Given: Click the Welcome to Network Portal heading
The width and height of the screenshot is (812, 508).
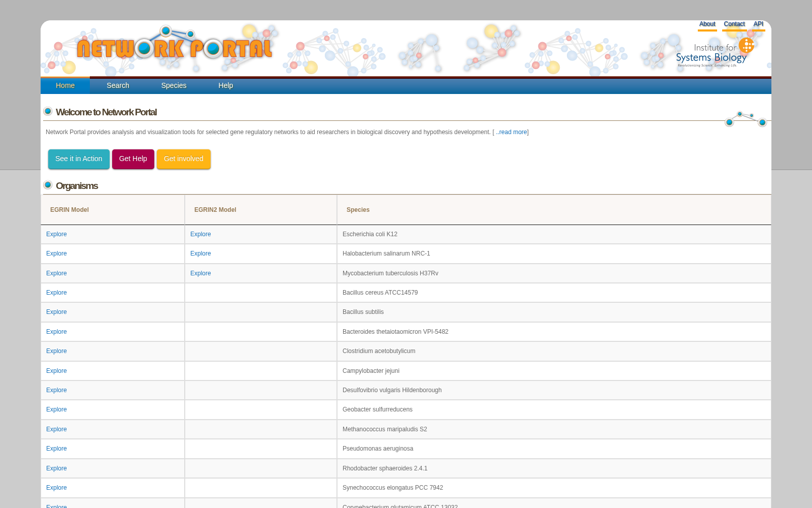Looking at the screenshot, I should 106,112.
